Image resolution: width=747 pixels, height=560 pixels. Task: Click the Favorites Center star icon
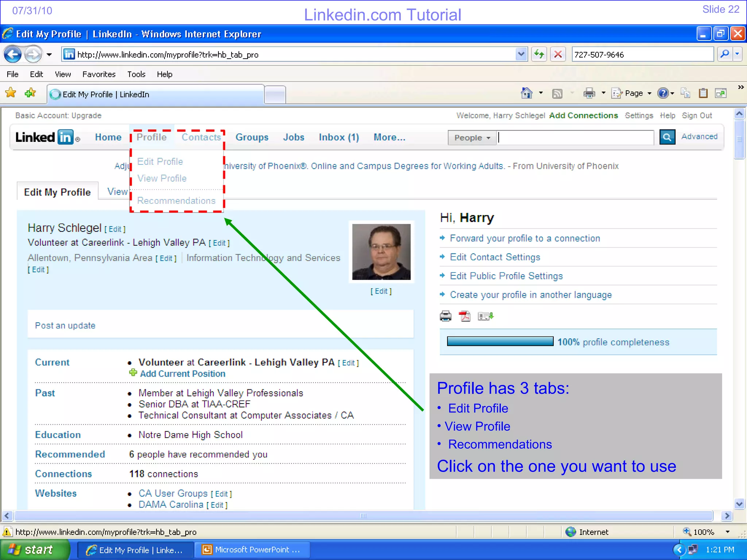(x=11, y=93)
